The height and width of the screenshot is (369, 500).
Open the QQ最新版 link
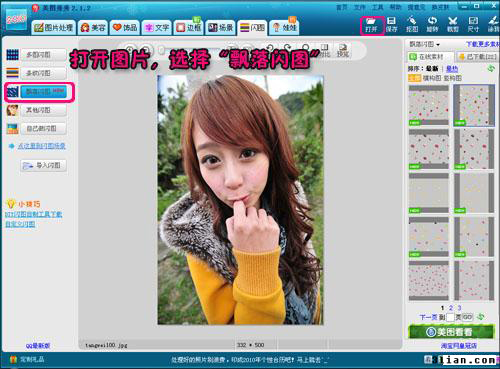(x=38, y=346)
